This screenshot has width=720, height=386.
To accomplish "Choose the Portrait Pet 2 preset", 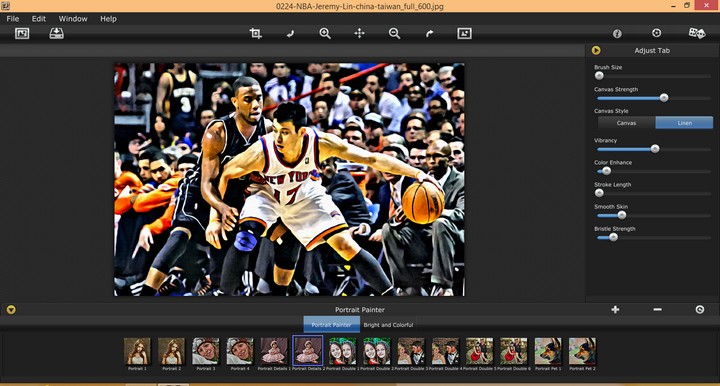I will (x=582, y=351).
